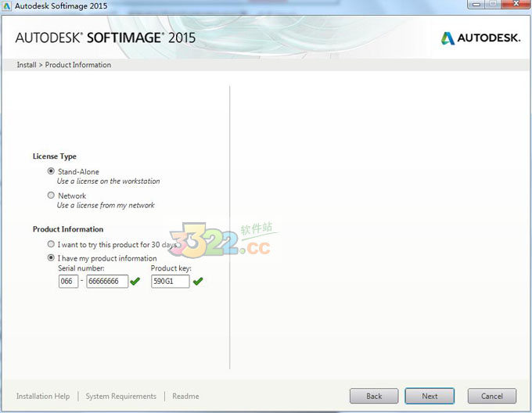Viewport: 532px width, 413px height.
Task: Open the System Requirements link
Action: (x=120, y=396)
